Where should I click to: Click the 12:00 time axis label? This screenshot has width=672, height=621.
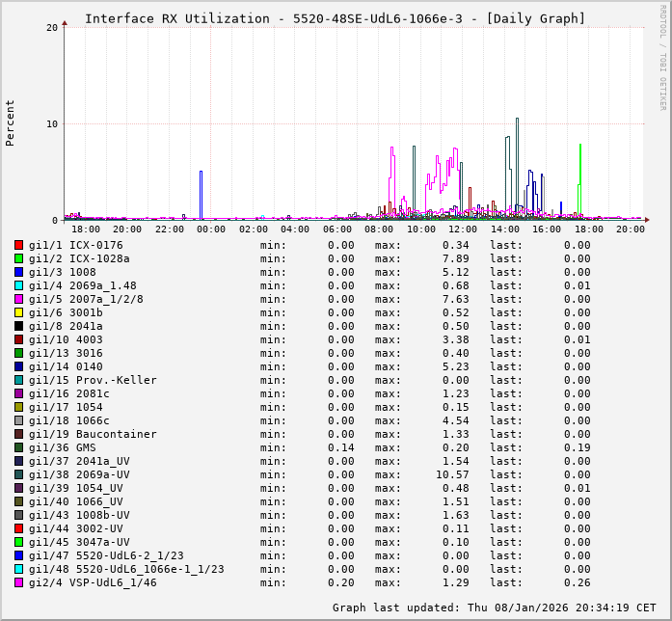463,229
